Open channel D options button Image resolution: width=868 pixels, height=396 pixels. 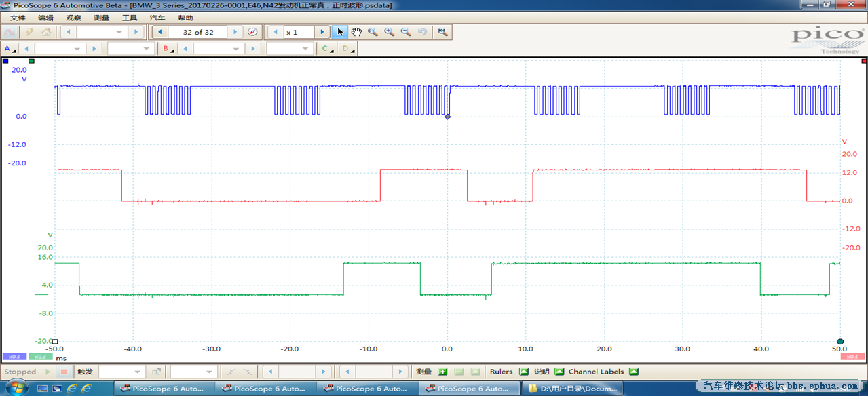[347, 49]
